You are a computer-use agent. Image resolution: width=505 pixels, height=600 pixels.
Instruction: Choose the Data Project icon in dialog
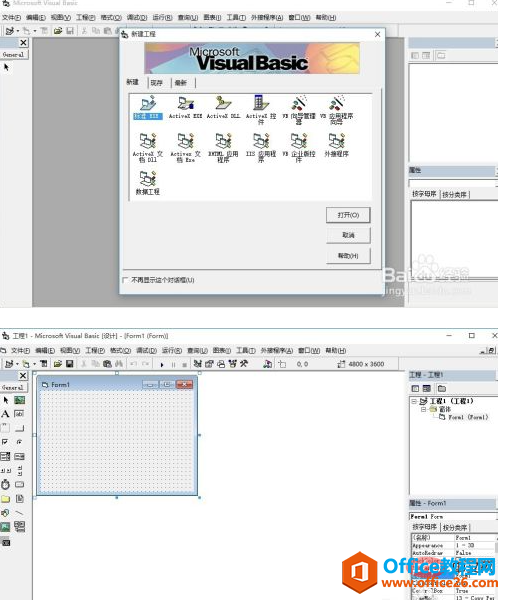click(148, 183)
